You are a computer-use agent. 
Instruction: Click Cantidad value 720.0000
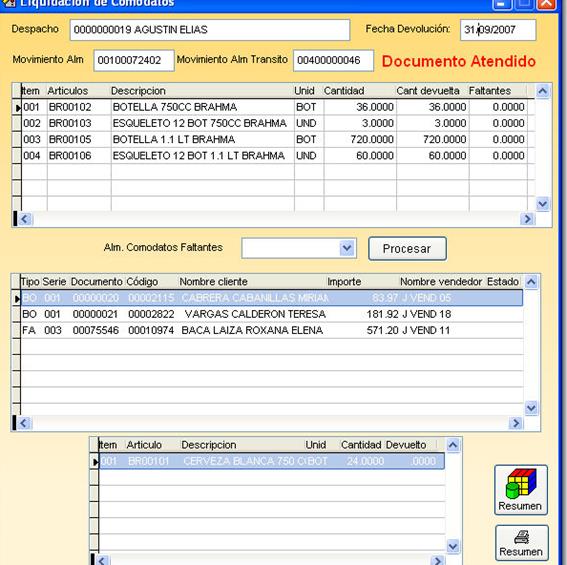pos(372,140)
